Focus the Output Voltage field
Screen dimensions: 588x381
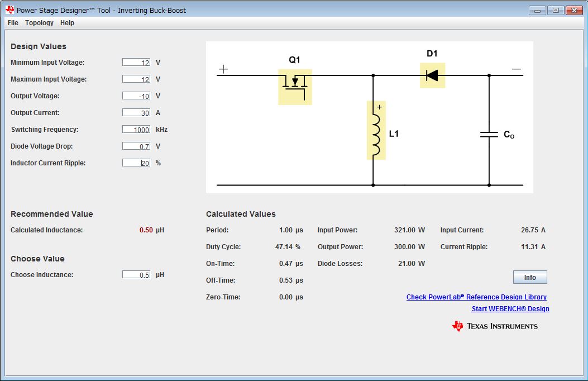tap(136, 96)
